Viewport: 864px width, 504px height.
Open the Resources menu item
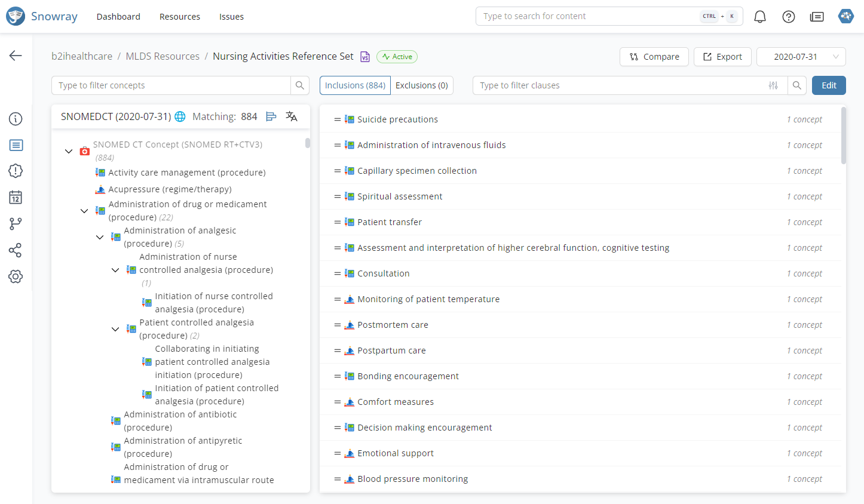coord(179,17)
